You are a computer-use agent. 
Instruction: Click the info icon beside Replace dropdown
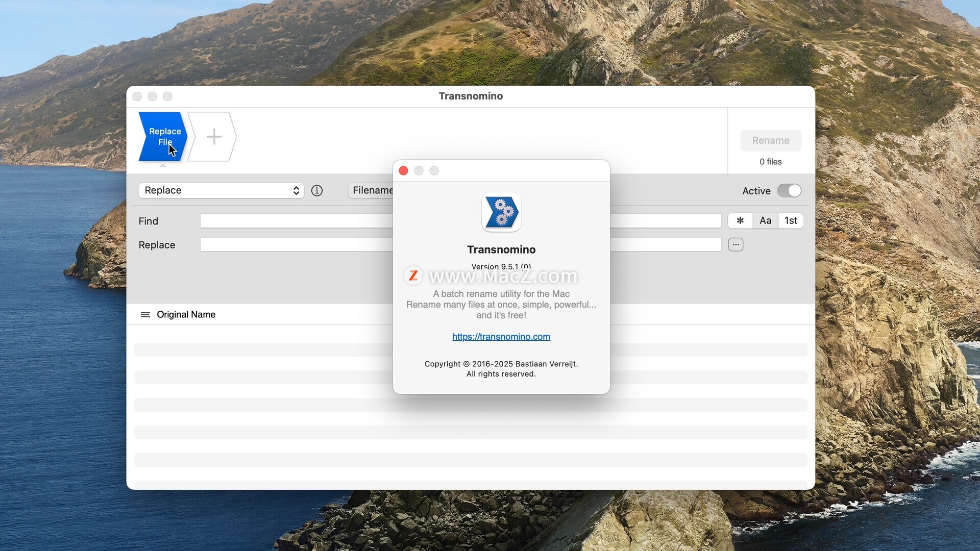316,190
